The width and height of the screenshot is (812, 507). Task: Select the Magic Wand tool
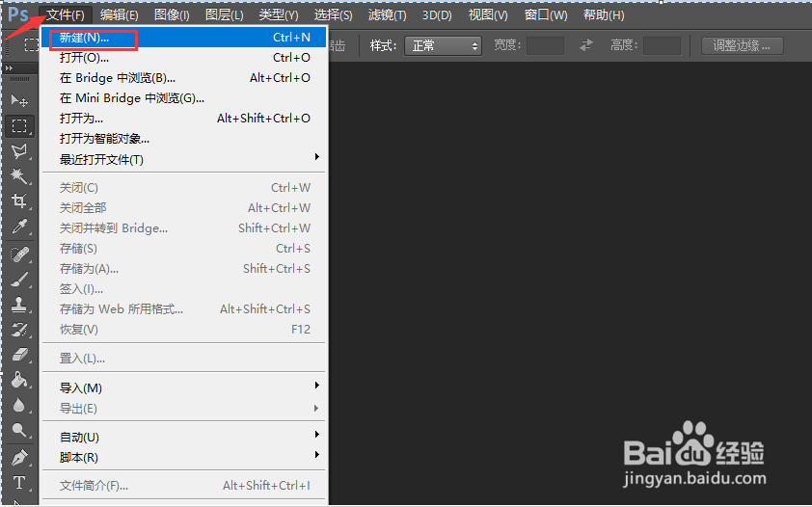[x=19, y=175]
